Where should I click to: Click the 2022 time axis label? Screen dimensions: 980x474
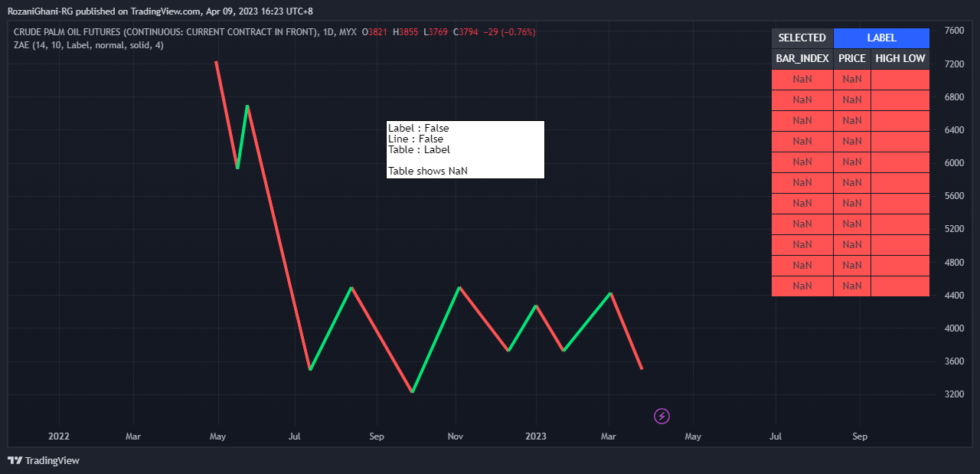point(59,436)
